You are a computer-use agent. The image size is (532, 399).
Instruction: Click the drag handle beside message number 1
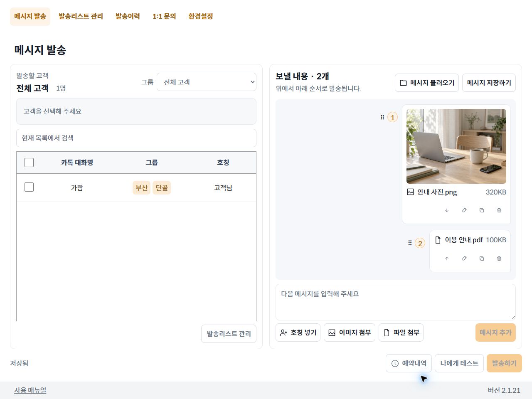tap(382, 117)
